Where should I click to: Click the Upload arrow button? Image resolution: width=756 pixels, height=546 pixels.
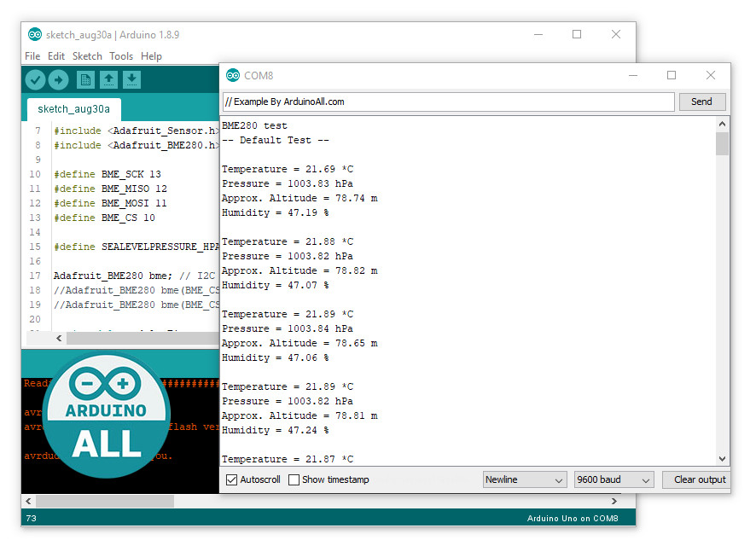point(58,80)
